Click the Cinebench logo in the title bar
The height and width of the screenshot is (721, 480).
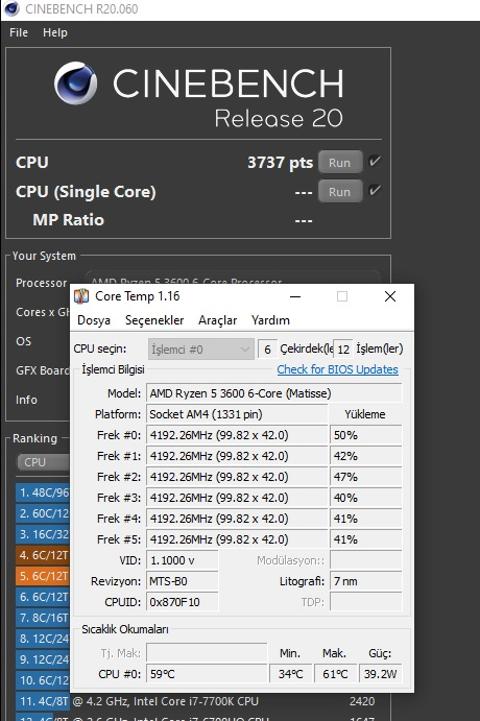tap(11, 9)
